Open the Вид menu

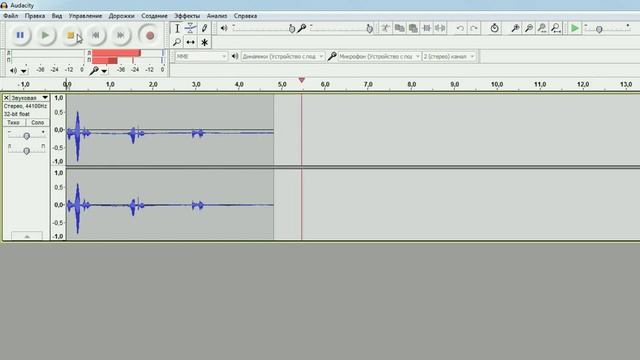click(57, 16)
